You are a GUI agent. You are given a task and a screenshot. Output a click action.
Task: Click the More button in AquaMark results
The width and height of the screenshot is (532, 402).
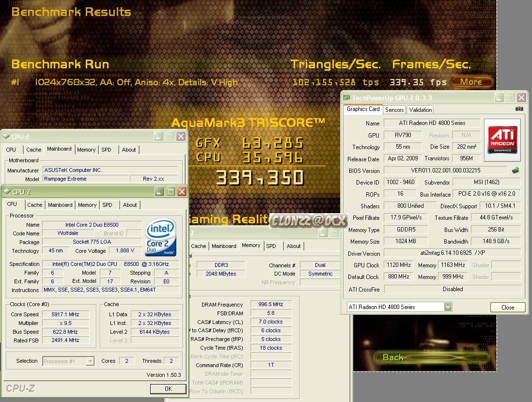471,82
